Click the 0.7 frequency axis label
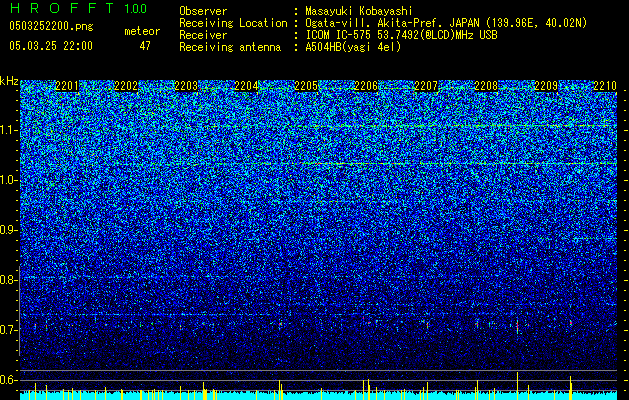This screenshot has width=629, height=400. click(x=7, y=330)
